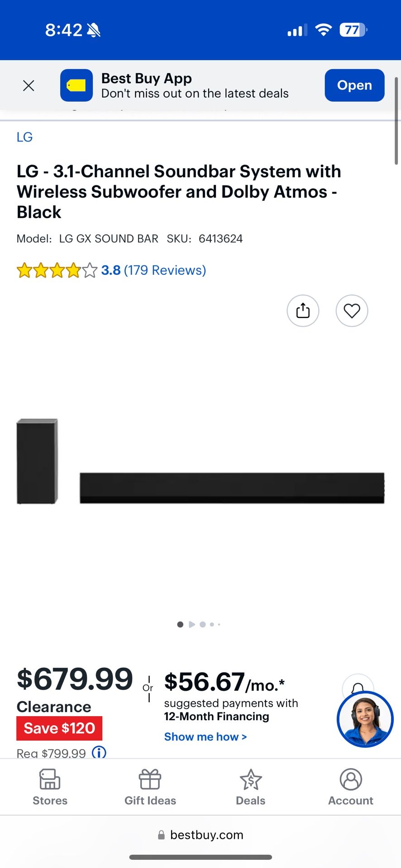This screenshot has height=868, width=401.
Task: Open the Account tab
Action: [351, 788]
